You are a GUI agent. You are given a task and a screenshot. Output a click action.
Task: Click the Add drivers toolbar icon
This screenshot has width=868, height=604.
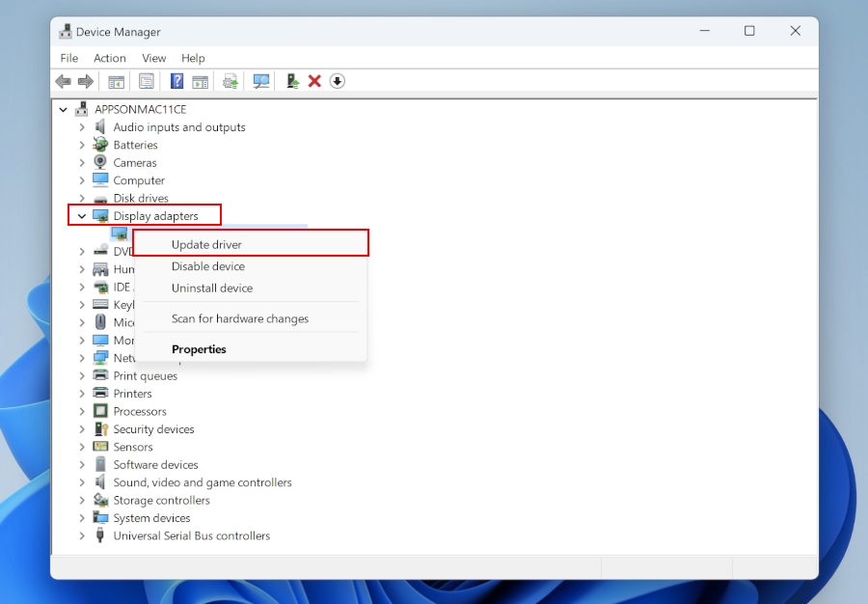click(x=292, y=81)
